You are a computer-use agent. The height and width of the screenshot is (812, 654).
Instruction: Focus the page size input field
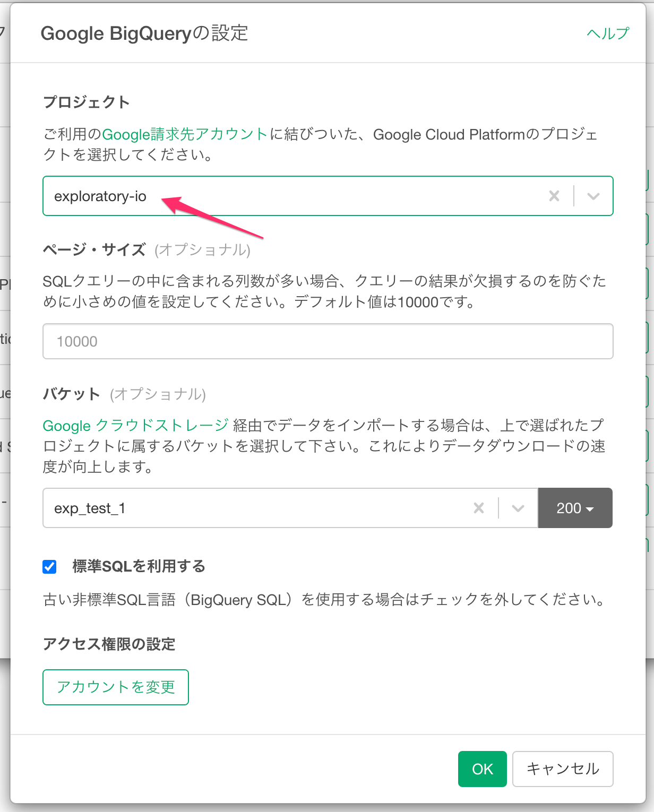pyautogui.click(x=328, y=341)
